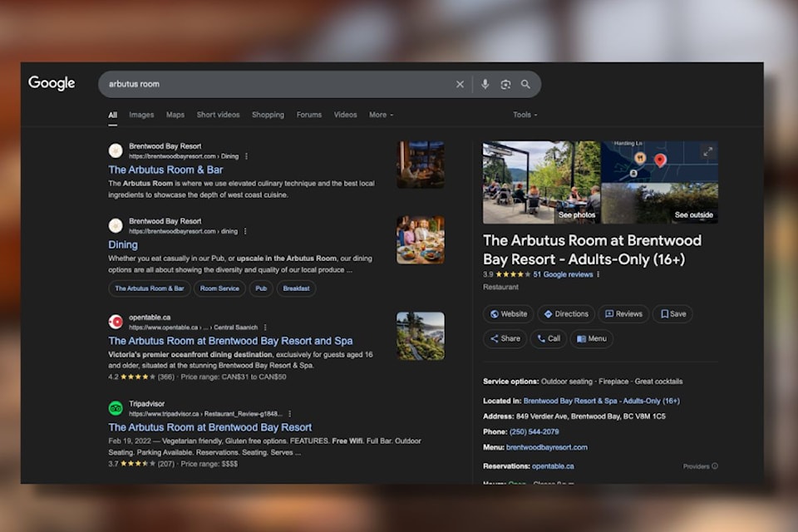The width and height of the screenshot is (798, 532).
Task: Open '51 Google reviews' link
Action: coord(563,274)
